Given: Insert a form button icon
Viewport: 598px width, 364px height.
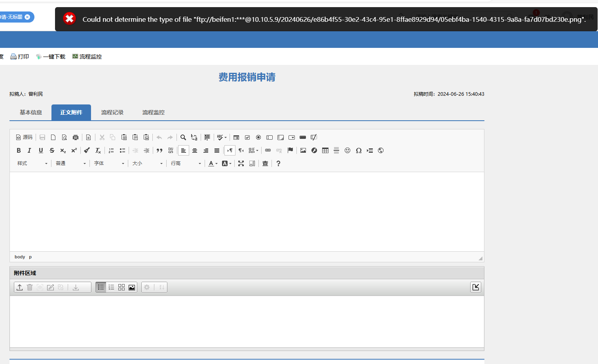Looking at the screenshot, I should click(303, 137).
